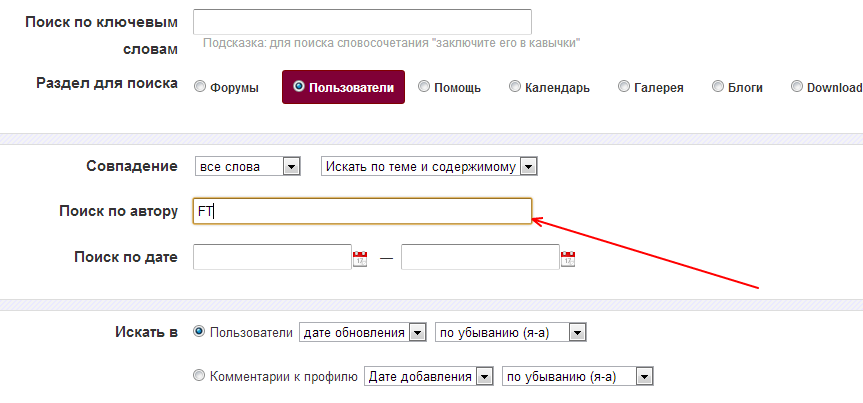
Task: Open the 'все слова' match dropdown
Action: [x=248, y=167]
